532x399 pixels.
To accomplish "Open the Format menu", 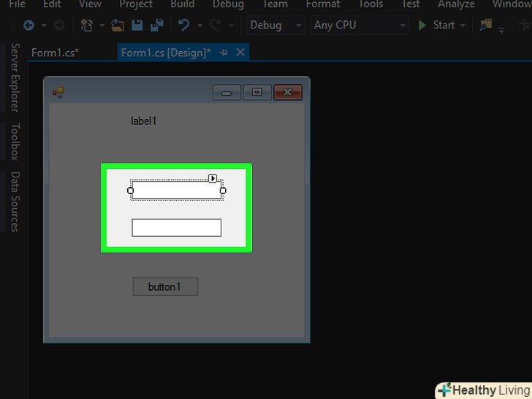I will coord(323,4).
